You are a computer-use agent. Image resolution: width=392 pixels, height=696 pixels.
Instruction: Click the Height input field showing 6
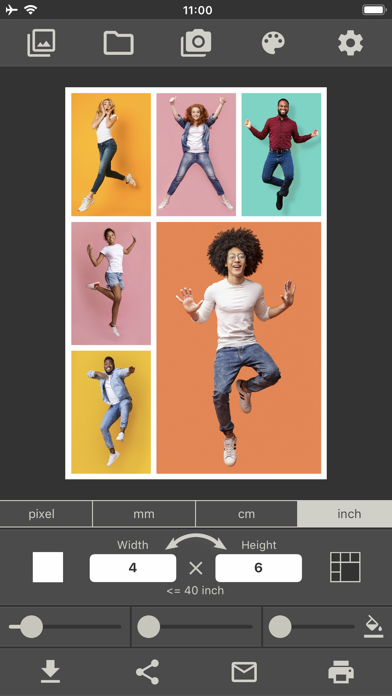pyautogui.click(x=258, y=568)
